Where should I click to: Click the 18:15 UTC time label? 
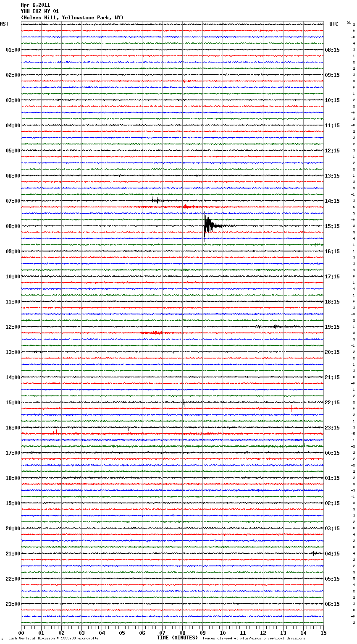click(x=332, y=302)
